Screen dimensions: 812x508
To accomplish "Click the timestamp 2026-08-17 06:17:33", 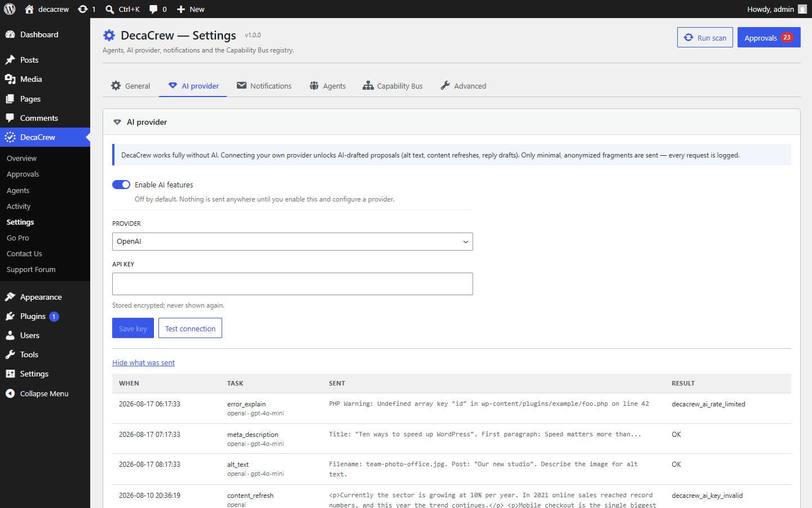I will [149, 404].
